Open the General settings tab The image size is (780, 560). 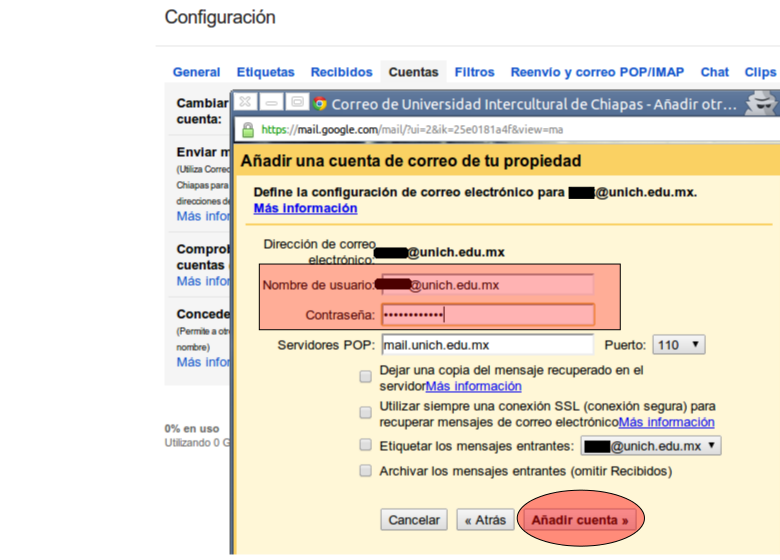pos(196,72)
